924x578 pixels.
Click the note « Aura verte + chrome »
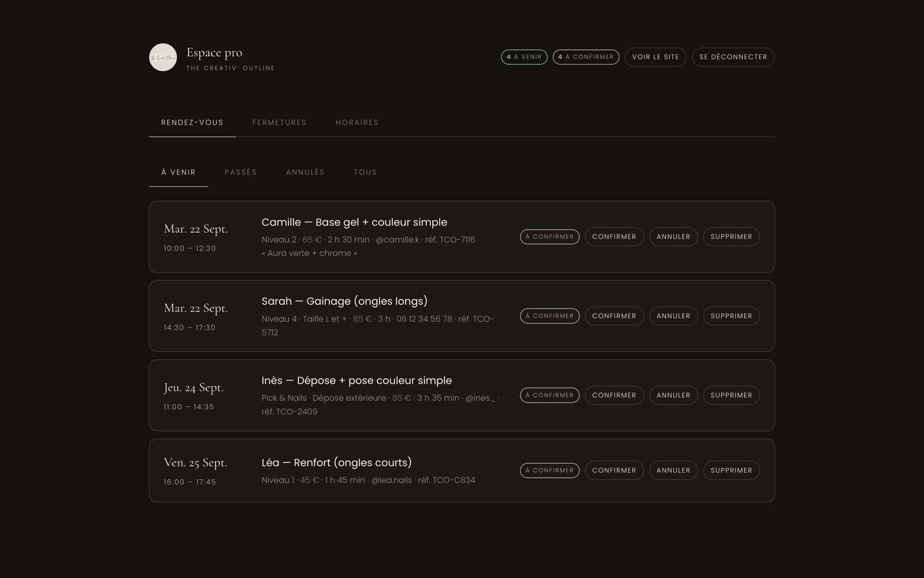pos(309,253)
